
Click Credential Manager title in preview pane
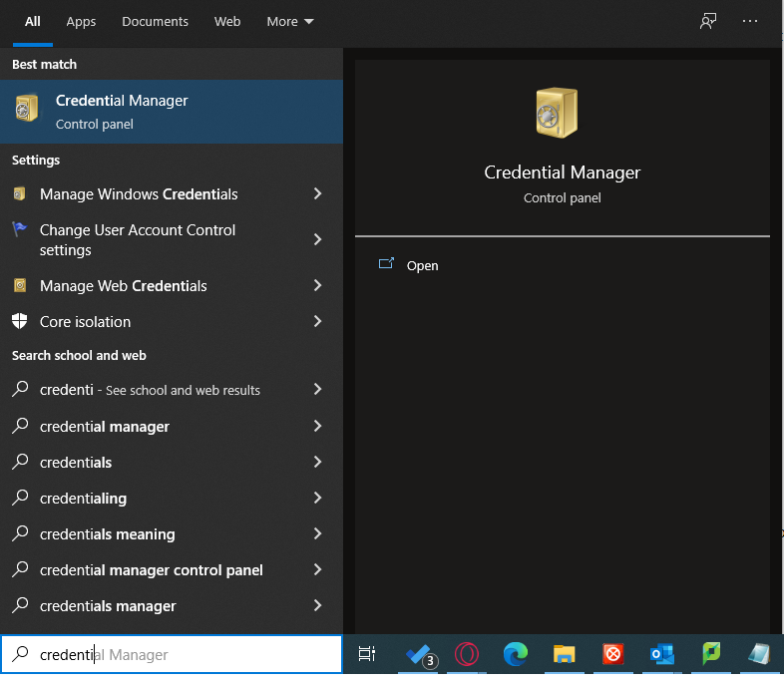coord(562,172)
